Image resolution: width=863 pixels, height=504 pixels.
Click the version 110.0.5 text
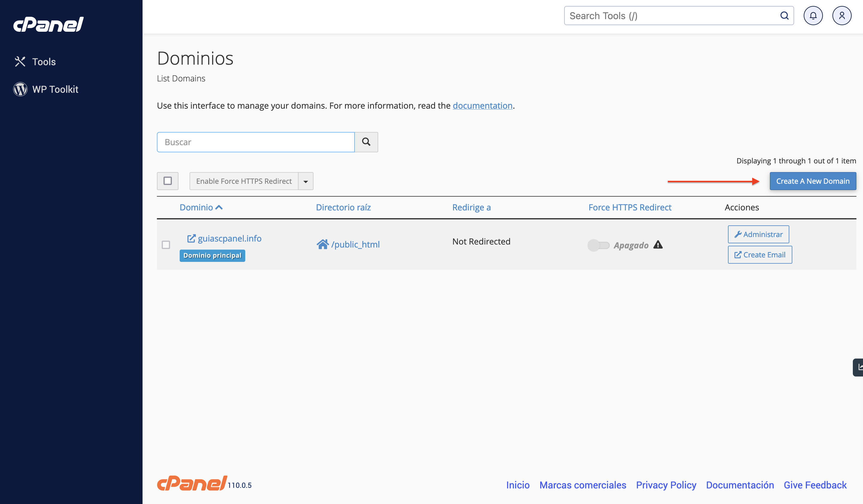(x=239, y=485)
